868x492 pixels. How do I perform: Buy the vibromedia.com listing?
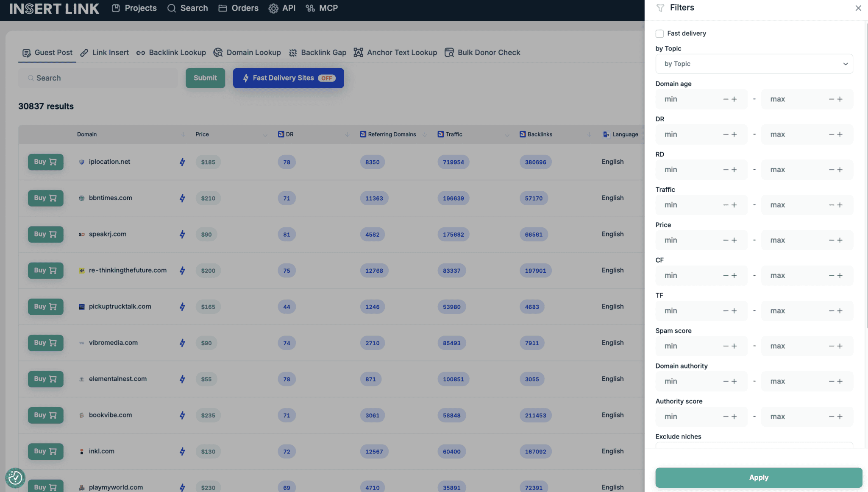(x=45, y=343)
